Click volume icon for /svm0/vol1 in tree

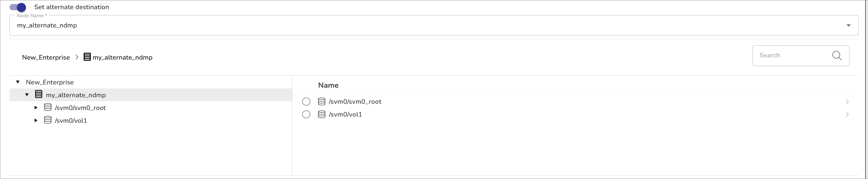(48, 120)
